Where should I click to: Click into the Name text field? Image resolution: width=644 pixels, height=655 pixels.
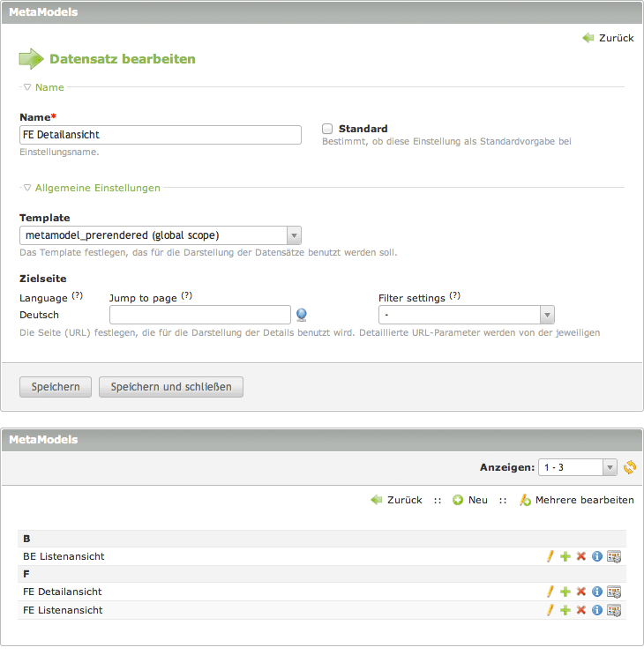coord(160,135)
